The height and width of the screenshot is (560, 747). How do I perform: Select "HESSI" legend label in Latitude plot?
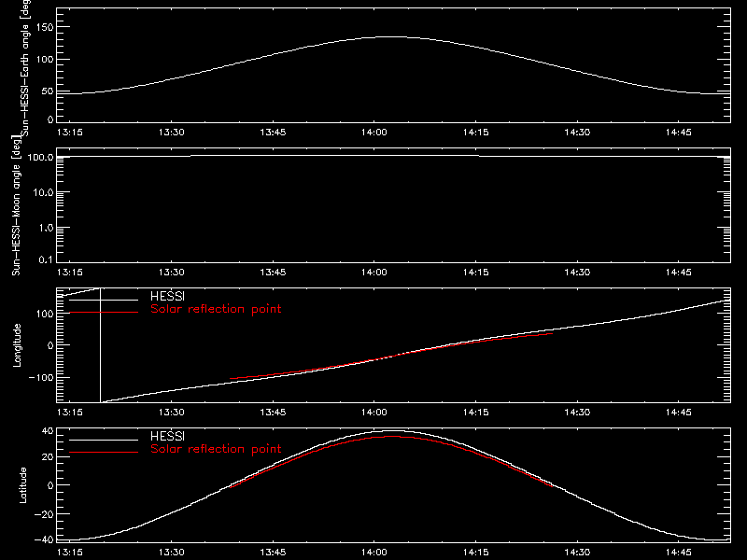(167, 436)
